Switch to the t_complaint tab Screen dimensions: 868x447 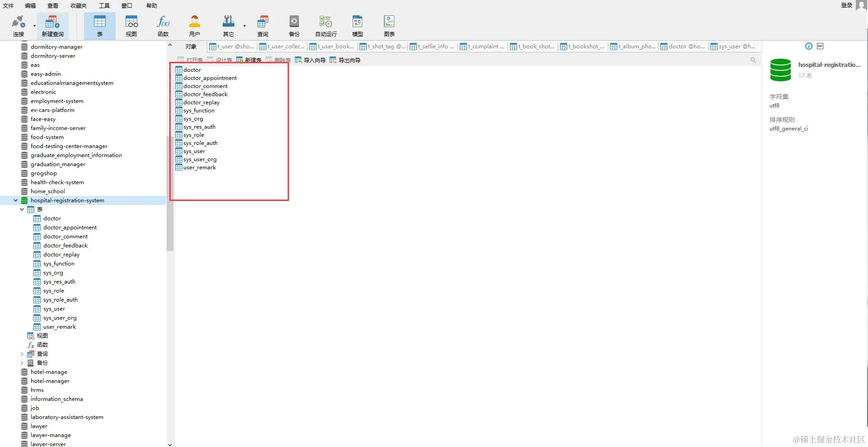pyautogui.click(x=482, y=47)
